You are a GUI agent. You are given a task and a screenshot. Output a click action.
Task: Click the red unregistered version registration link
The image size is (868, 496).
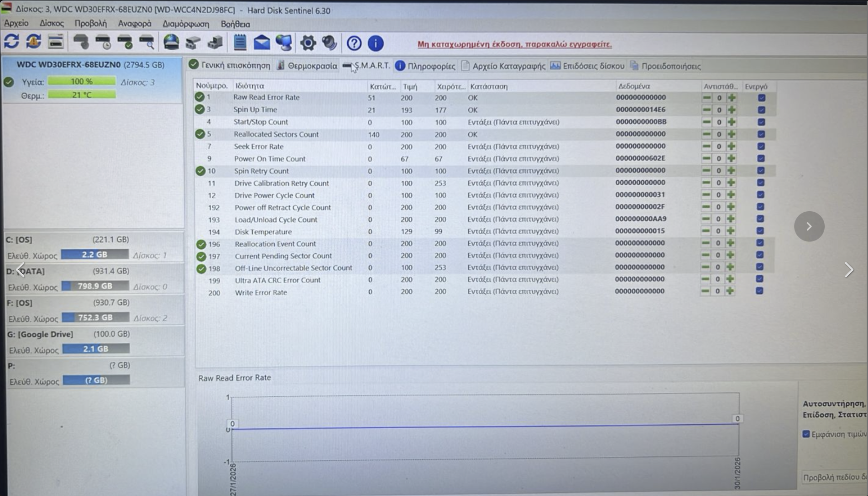point(514,44)
